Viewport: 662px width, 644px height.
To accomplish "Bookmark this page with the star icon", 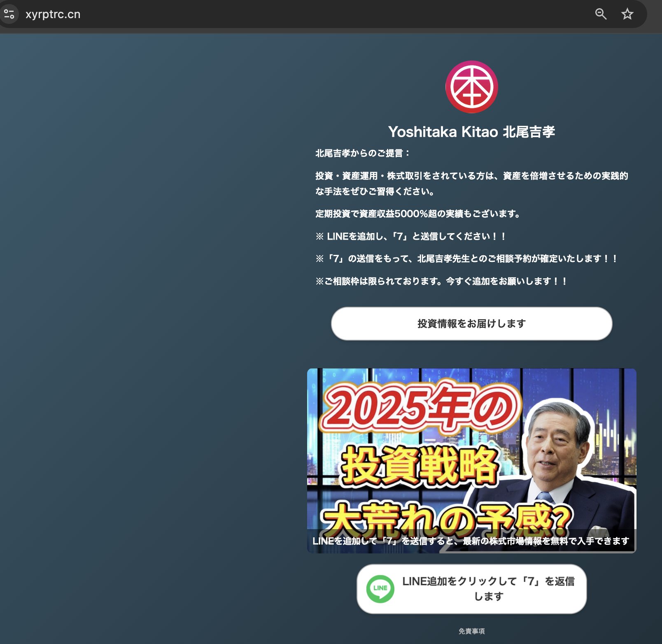I will pos(627,14).
